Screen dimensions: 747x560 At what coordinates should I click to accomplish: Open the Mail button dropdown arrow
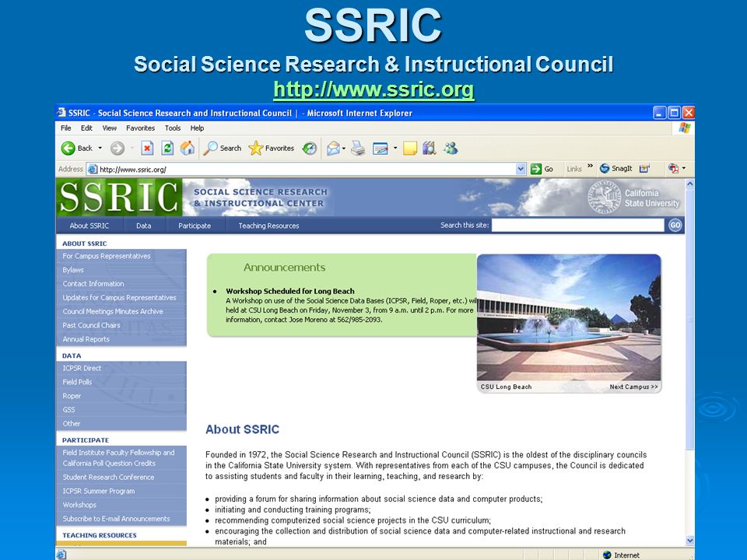[x=344, y=149]
